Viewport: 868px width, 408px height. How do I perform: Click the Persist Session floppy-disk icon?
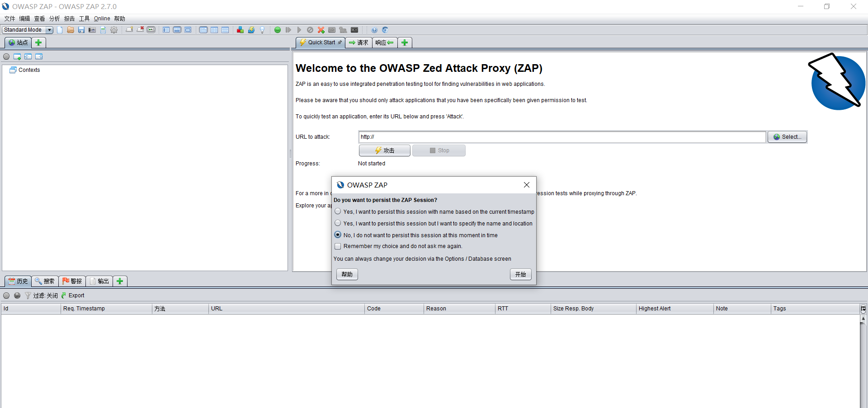click(81, 30)
